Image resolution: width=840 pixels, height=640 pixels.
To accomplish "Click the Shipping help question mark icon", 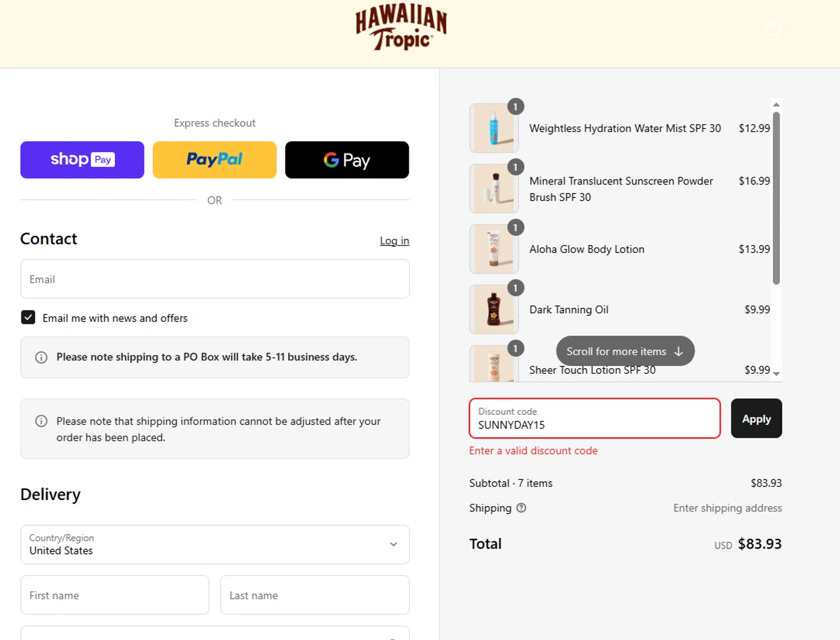I will coord(521,508).
